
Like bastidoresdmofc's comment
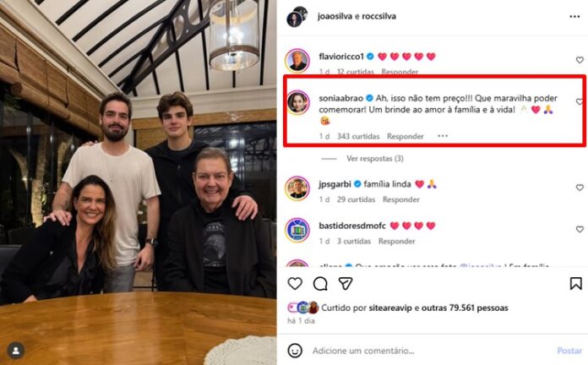[x=580, y=230]
